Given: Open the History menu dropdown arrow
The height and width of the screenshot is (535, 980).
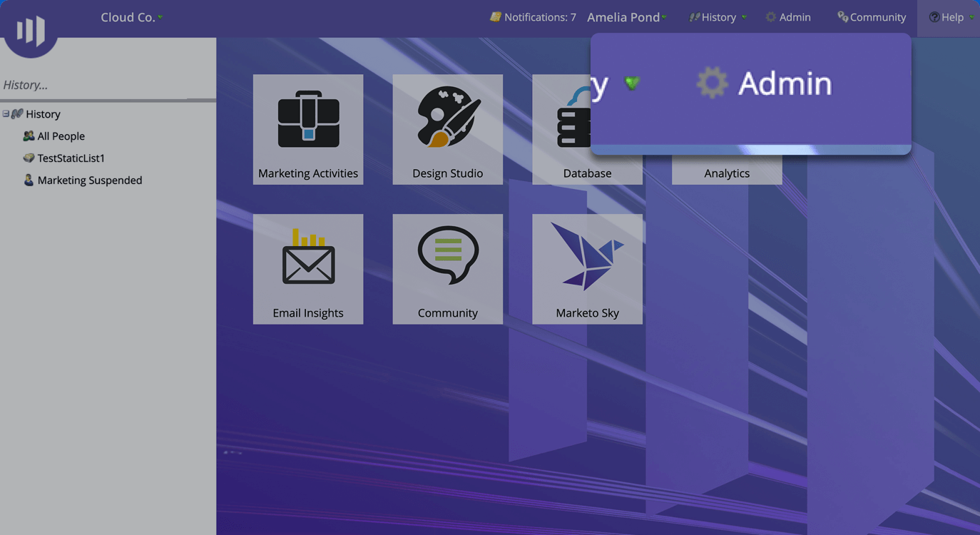Looking at the screenshot, I should [744, 17].
